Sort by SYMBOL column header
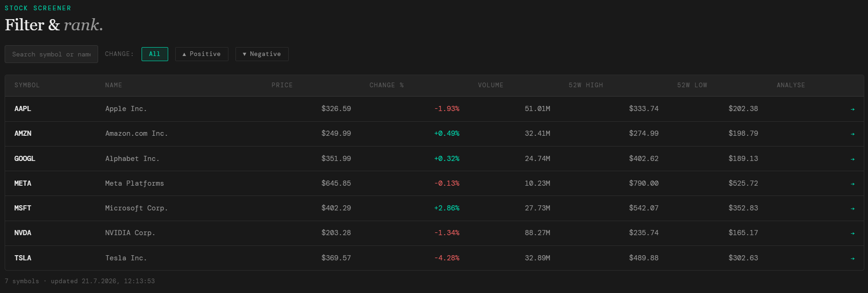The width and height of the screenshot is (868, 293). [27, 85]
